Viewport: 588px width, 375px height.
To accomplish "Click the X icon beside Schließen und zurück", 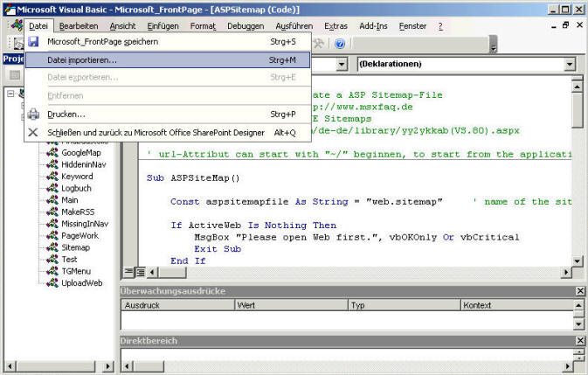I will [33, 132].
